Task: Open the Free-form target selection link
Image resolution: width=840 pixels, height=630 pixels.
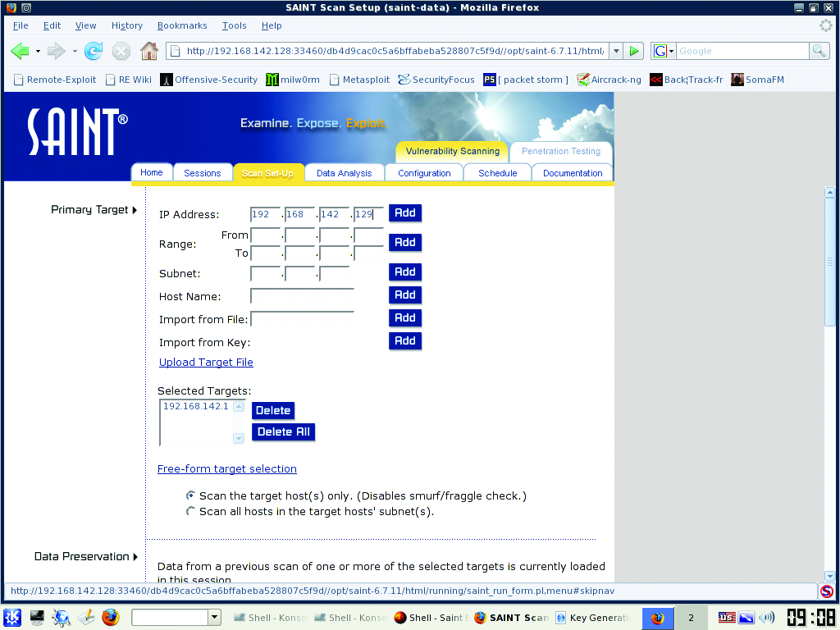Action: (227, 468)
